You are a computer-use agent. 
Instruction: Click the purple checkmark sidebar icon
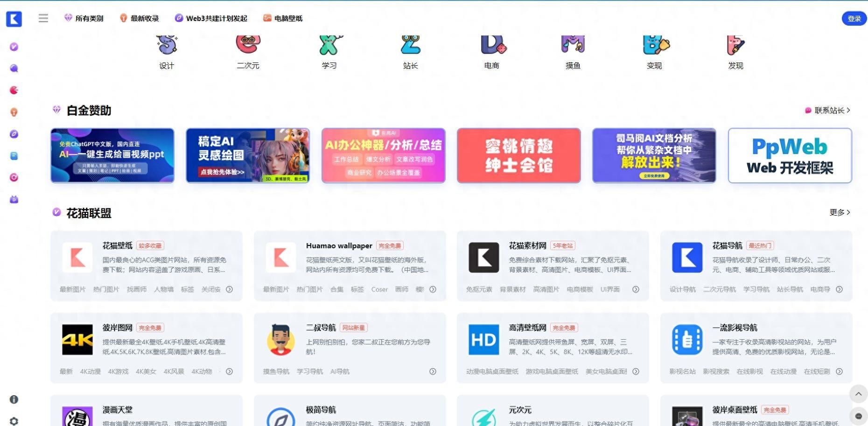click(14, 47)
